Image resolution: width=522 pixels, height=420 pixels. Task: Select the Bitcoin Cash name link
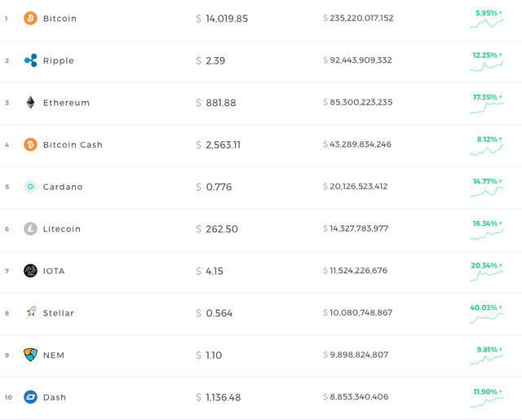73,145
